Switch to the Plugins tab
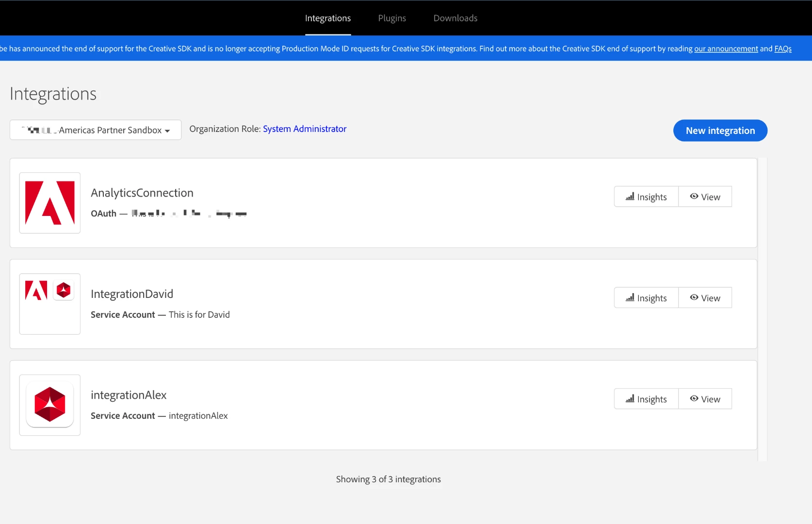Image resolution: width=812 pixels, height=524 pixels. [x=392, y=18]
